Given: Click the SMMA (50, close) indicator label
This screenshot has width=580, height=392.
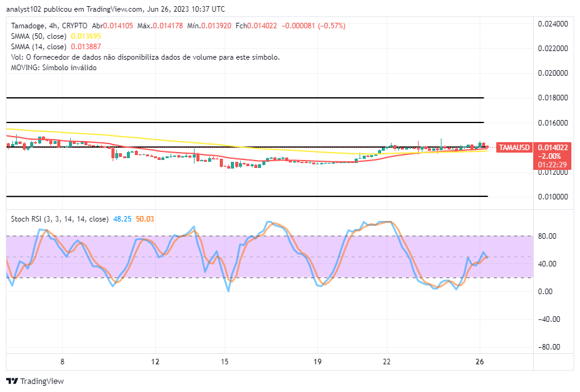Looking at the screenshot, I should pos(39,36).
